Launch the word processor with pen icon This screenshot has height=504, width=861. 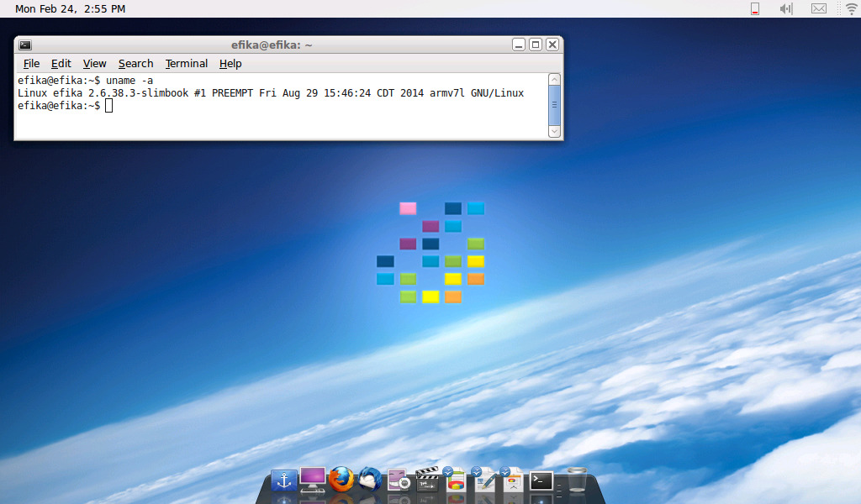(x=484, y=480)
